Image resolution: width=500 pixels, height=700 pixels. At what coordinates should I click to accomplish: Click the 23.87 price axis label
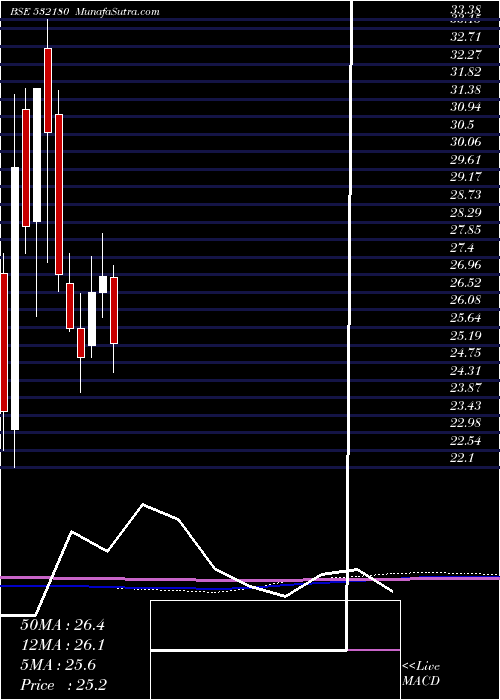pyautogui.click(x=466, y=388)
